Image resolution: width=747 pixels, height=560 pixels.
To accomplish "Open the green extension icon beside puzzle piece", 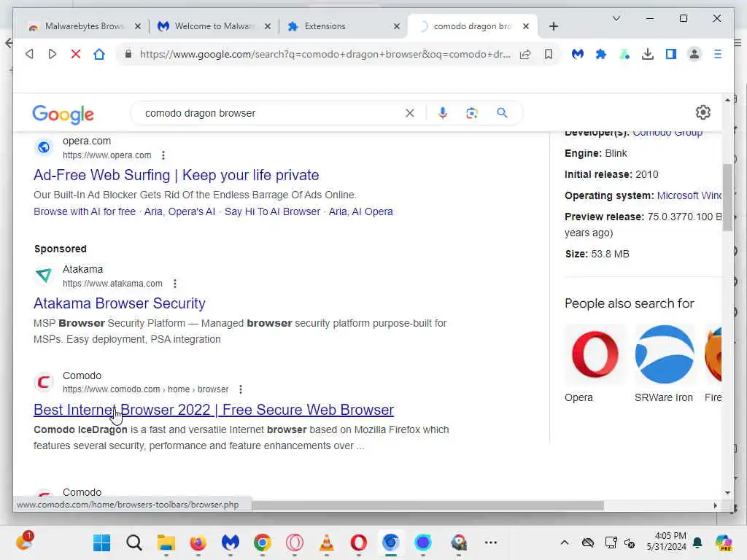I will pyautogui.click(x=624, y=54).
